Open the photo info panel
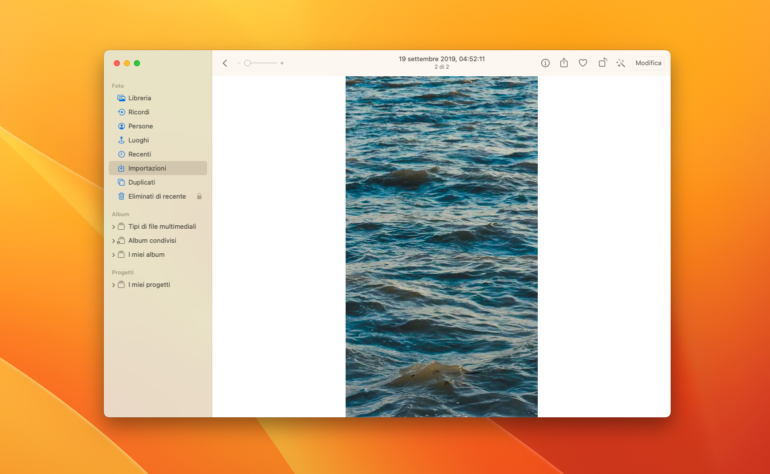 tap(545, 63)
